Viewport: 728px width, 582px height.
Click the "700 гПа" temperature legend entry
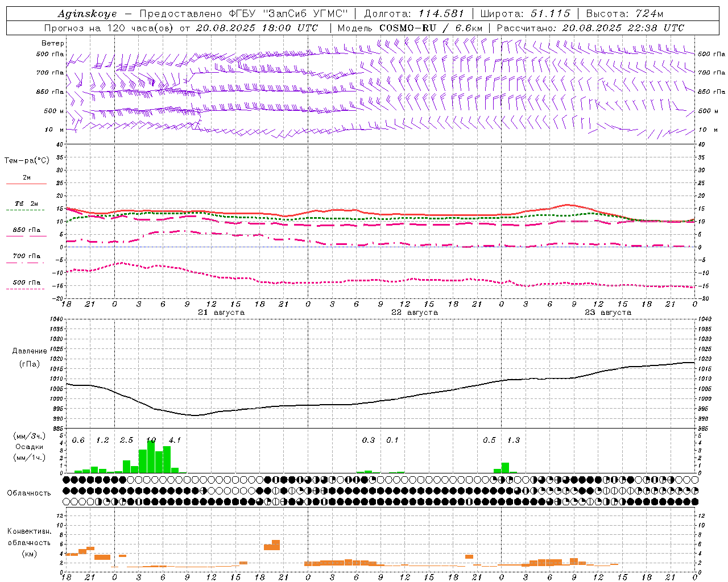pyautogui.click(x=27, y=256)
